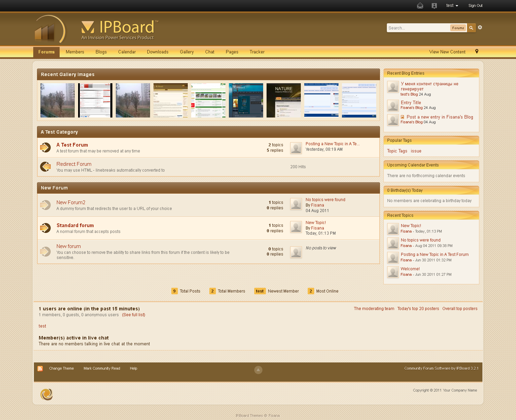The width and height of the screenshot is (516, 420).
Task: Click the A Test Forum status icon
Action: tap(45, 148)
